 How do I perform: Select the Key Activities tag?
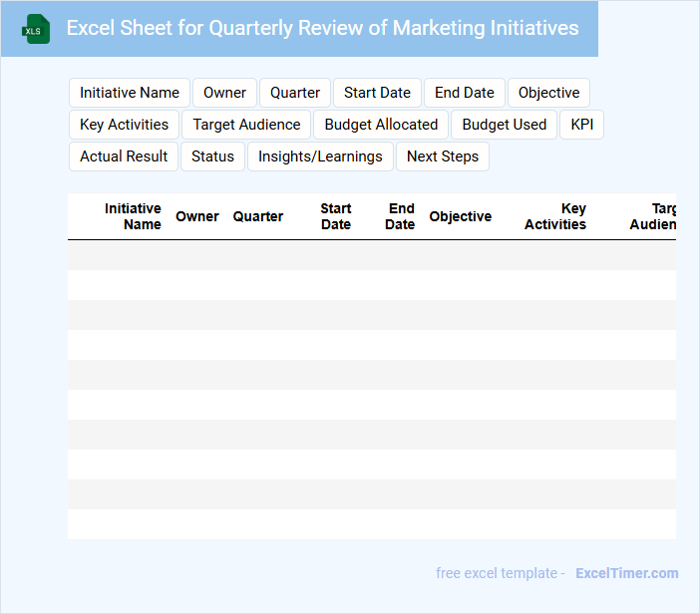pyautogui.click(x=125, y=125)
